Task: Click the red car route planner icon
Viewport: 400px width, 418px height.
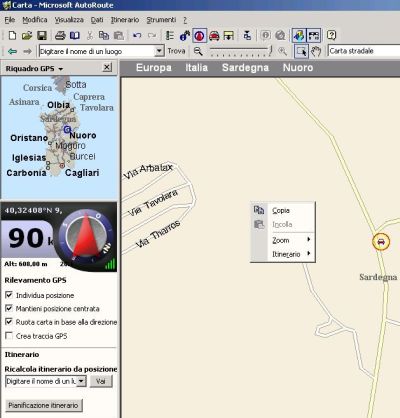Action: pos(214,35)
